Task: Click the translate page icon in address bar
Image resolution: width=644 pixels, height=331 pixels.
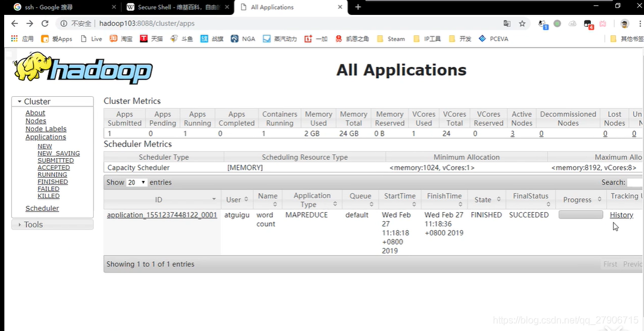Action: [x=507, y=23]
